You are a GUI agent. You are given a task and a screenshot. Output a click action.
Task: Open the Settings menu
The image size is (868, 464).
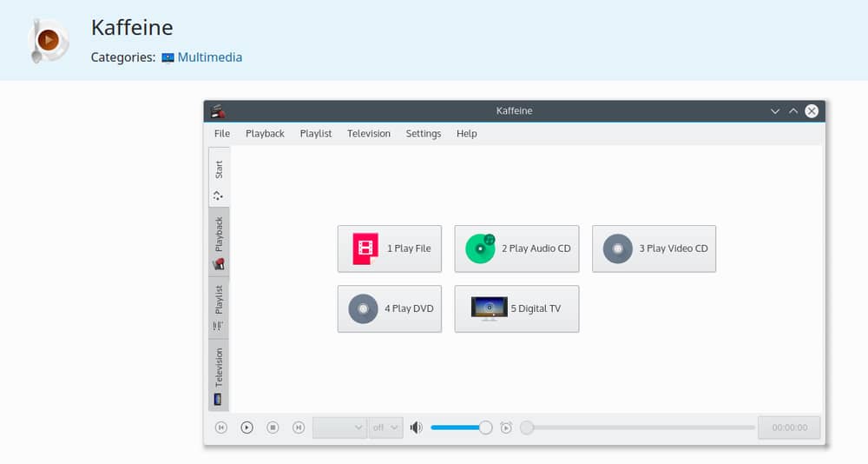423,134
